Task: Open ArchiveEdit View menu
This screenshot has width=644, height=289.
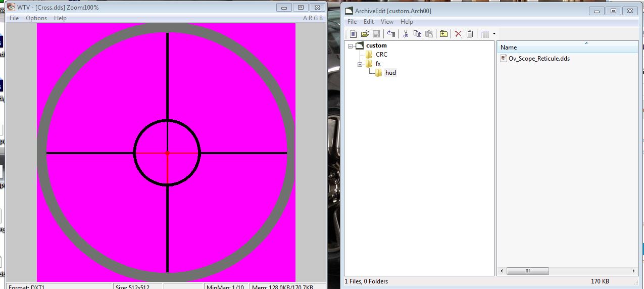Action: (387, 22)
